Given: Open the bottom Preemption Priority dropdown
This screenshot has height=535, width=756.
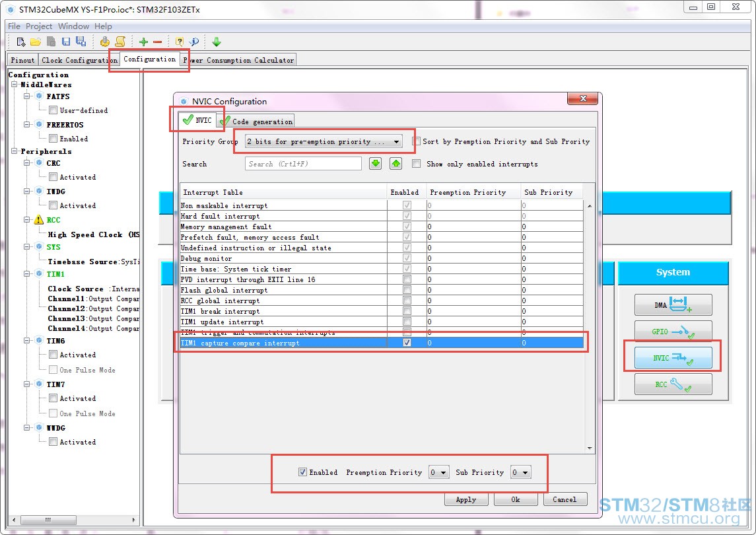Looking at the screenshot, I should coord(439,472).
